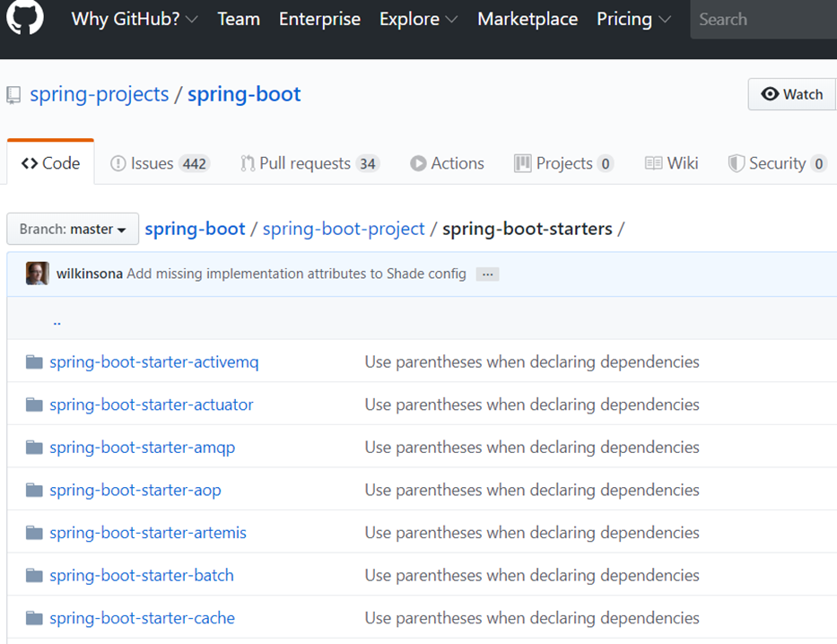The height and width of the screenshot is (644, 837).
Task: Open the spring-boot-starter-actuator folder
Action: [x=152, y=405]
